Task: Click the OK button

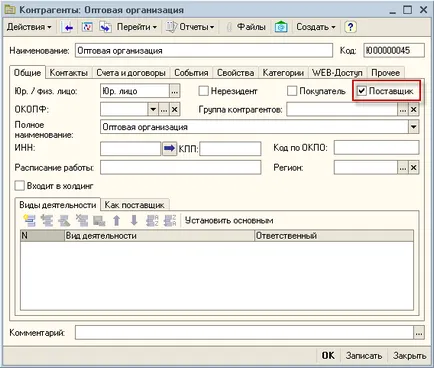Action: [328, 356]
